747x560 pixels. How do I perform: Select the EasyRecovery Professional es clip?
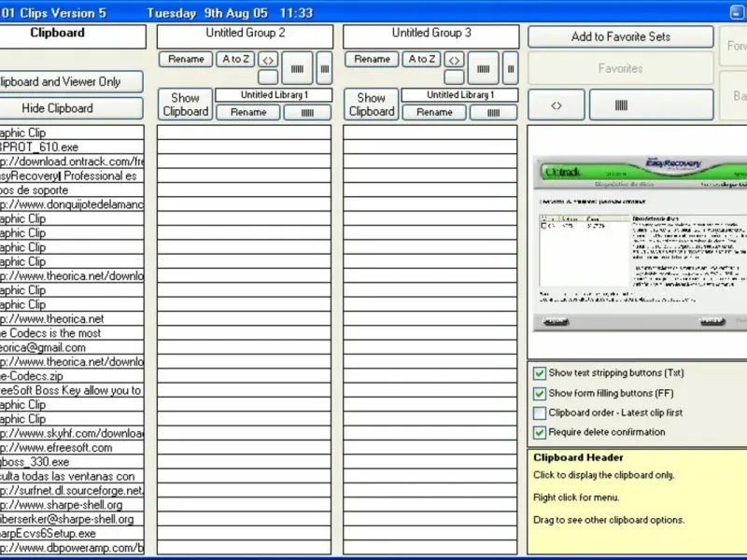[72, 175]
